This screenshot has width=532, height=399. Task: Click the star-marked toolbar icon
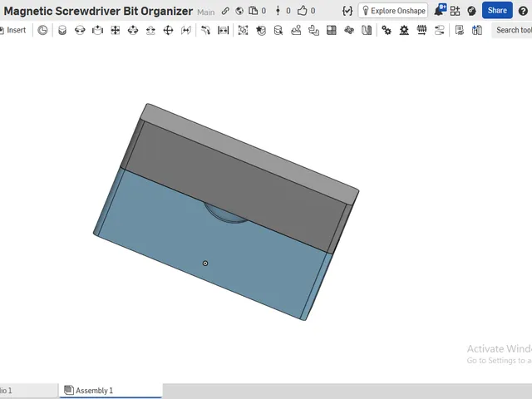[x=260, y=30]
